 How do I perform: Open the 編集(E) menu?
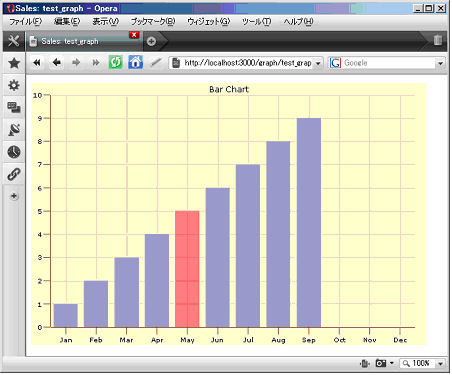(67, 22)
